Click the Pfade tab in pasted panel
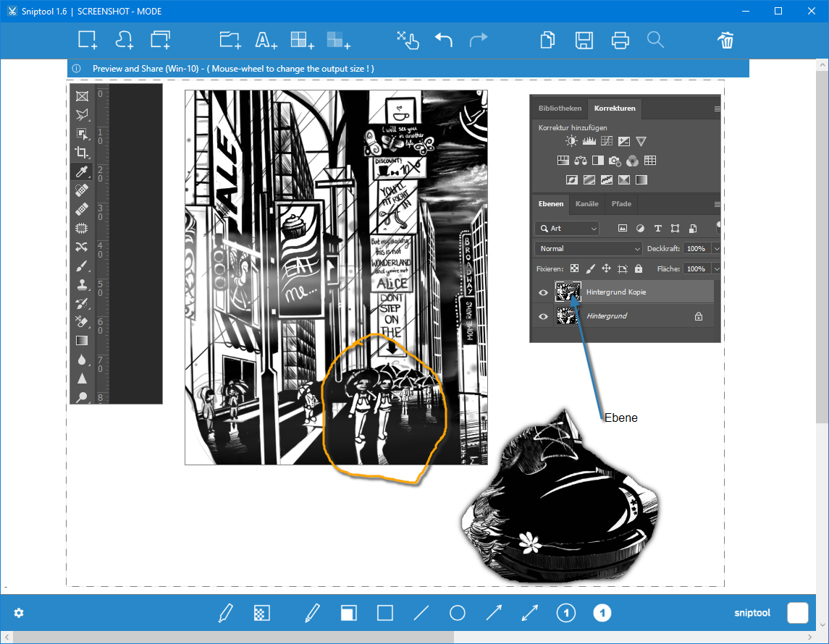This screenshot has width=829, height=644. (621, 204)
